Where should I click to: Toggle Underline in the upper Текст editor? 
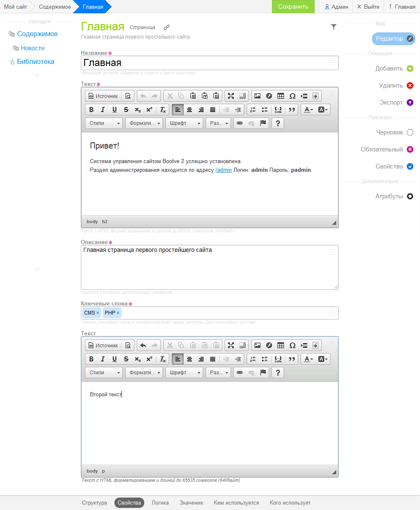tap(114, 110)
